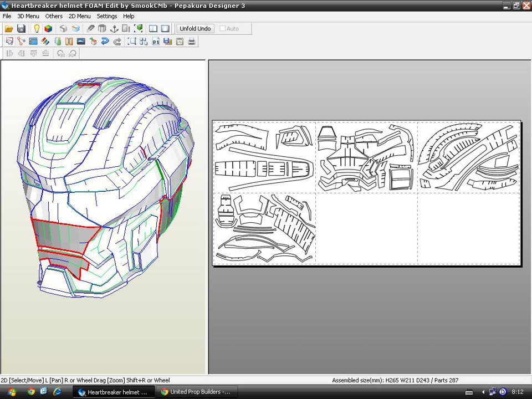Image resolution: width=532 pixels, height=399 pixels.
Task: Show the single pane window layout
Action: 165,29
